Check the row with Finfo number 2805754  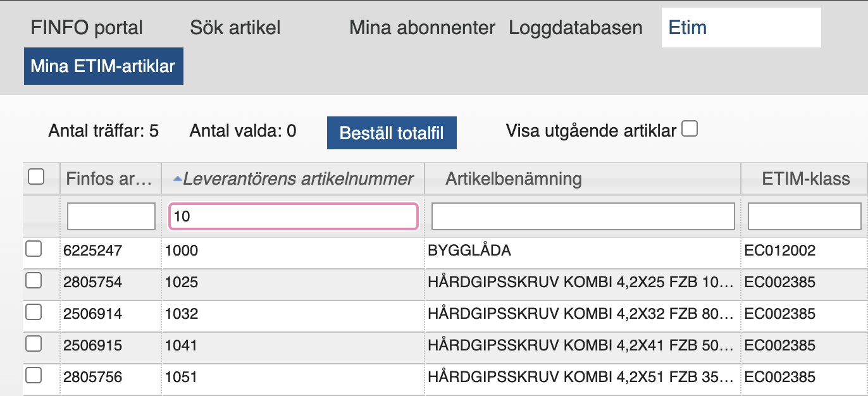(x=34, y=280)
